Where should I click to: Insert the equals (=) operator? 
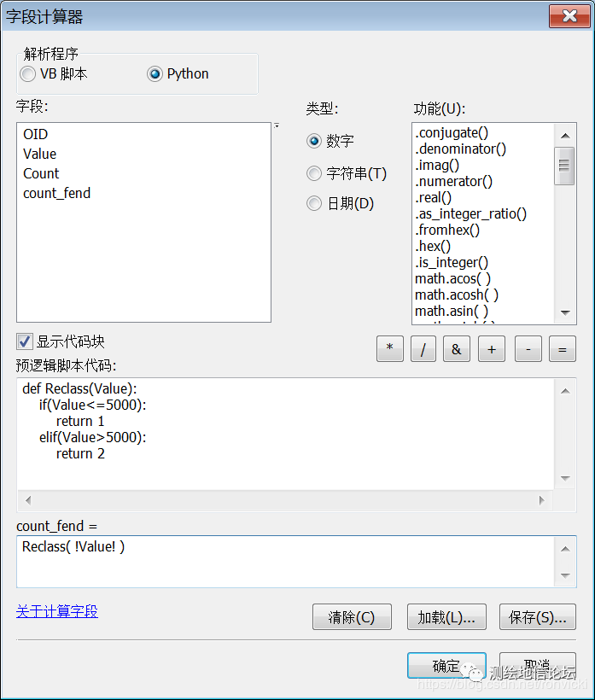[x=563, y=348]
